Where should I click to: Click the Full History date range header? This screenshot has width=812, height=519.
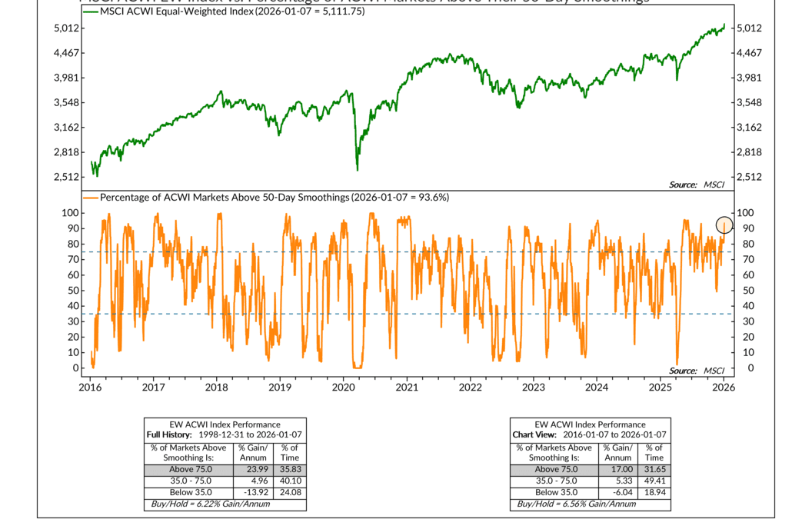225,434
